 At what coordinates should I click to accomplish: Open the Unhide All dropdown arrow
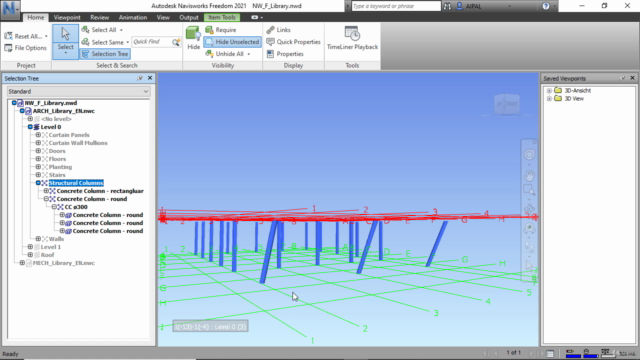click(x=249, y=54)
